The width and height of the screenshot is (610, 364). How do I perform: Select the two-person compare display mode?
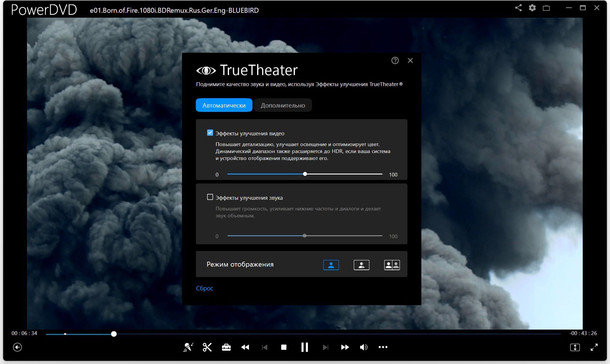tap(392, 265)
